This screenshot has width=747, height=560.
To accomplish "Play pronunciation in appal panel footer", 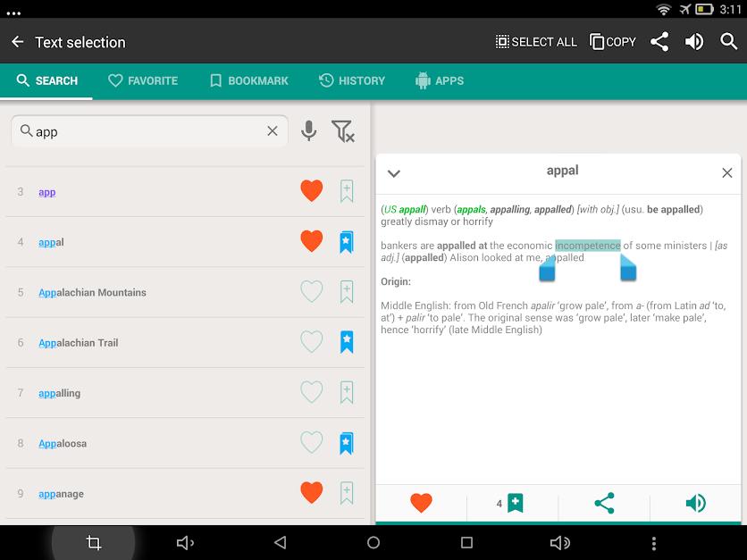I will click(695, 503).
